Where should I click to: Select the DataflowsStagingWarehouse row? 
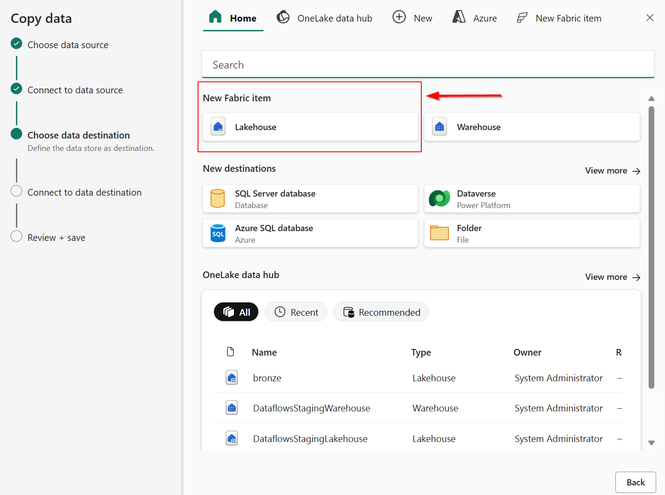click(x=418, y=408)
